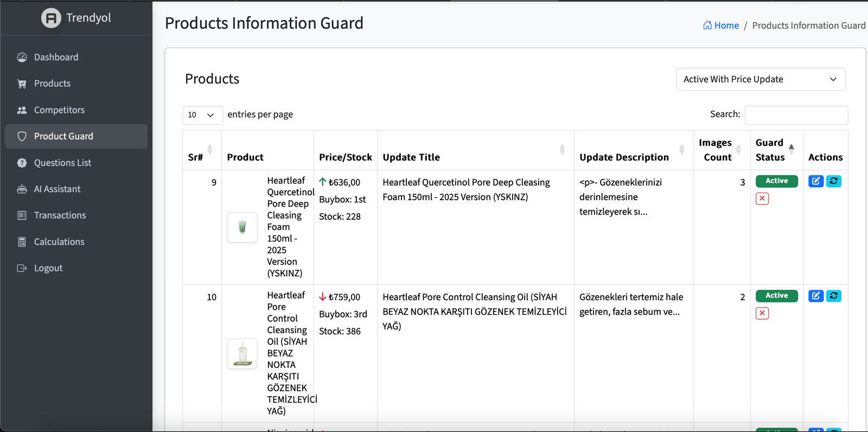
Task: Click the red down arrow beside ₺759,00
Action: click(323, 296)
